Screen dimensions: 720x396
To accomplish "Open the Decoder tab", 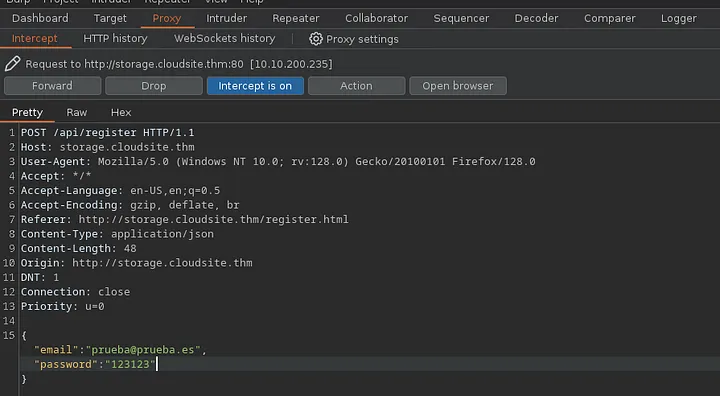I will pyautogui.click(x=536, y=18).
